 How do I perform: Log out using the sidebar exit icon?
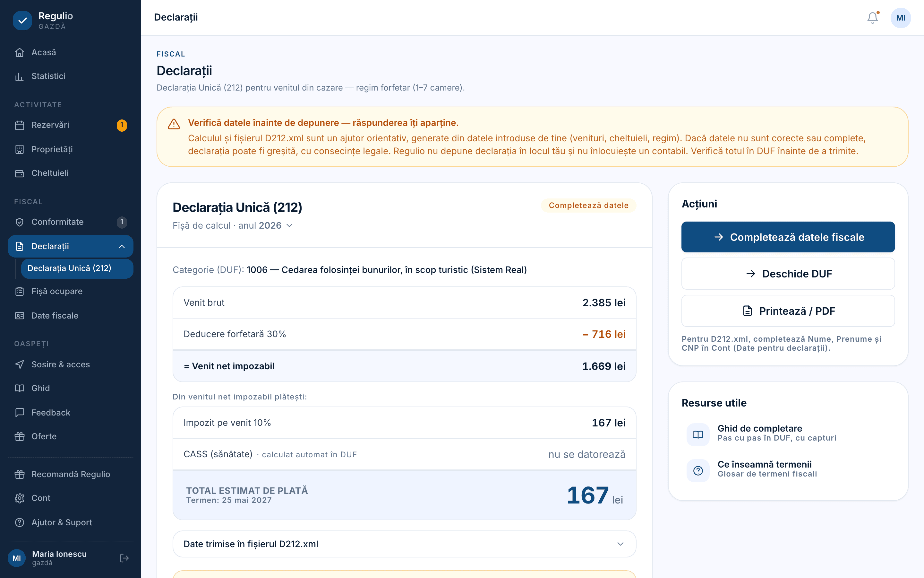[x=124, y=558]
